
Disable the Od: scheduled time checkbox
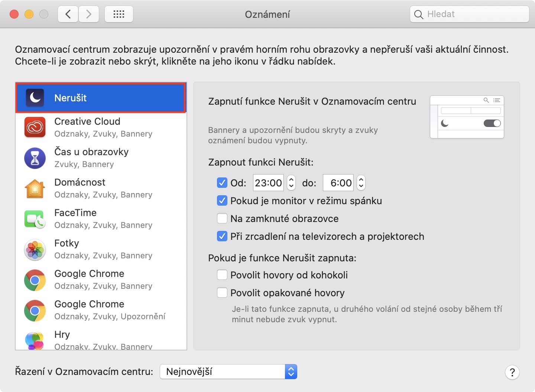pos(222,183)
